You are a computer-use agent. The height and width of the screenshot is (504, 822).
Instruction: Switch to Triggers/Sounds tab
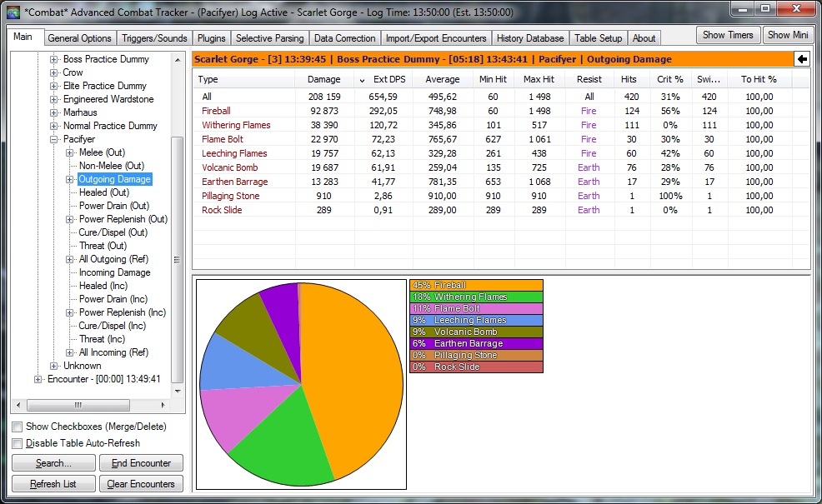click(x=155, y=38)
